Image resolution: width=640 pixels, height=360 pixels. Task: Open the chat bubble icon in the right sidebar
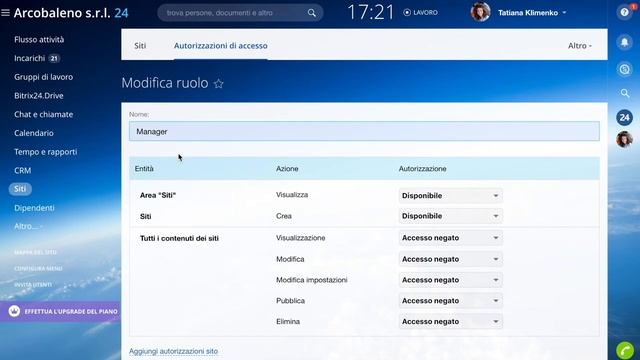point(624,69)
